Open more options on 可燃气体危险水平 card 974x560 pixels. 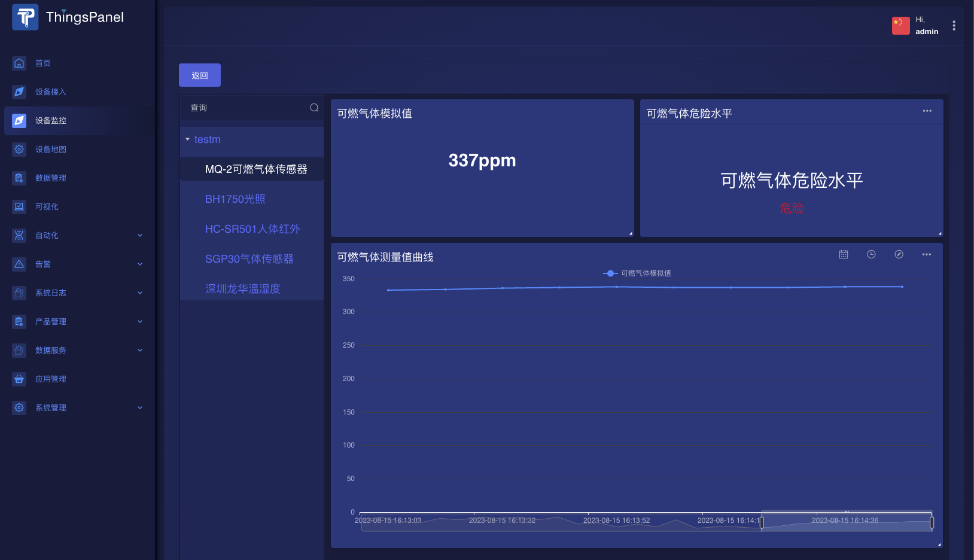click(x=927, y=111)
